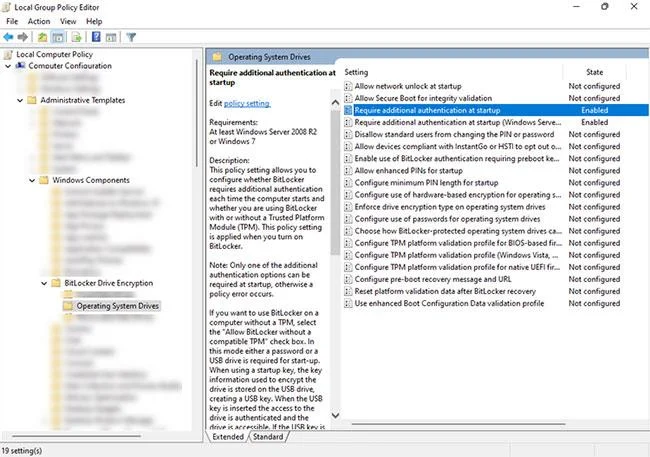The image size is (650, 457).
Task: Click the Up one level folder icon
Action: point(42,37)
